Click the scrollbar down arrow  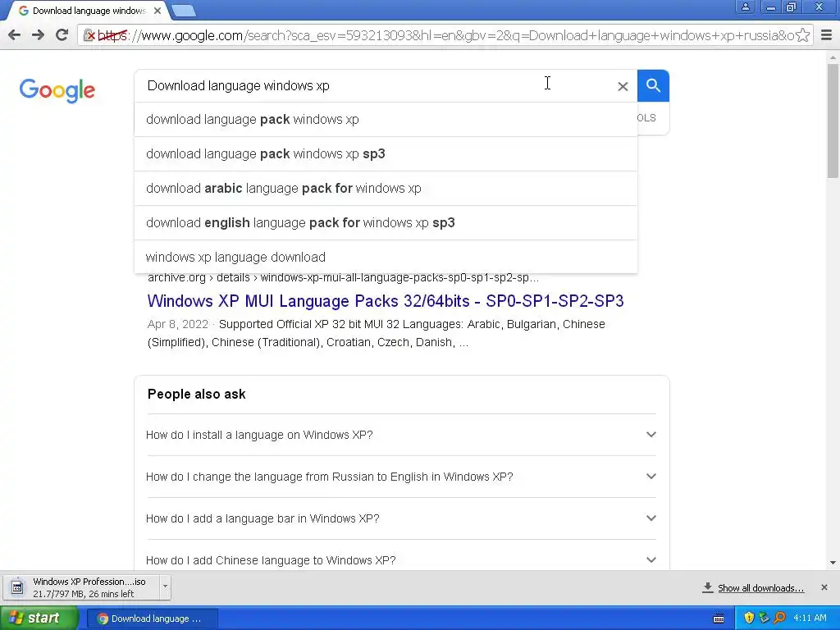833,563
